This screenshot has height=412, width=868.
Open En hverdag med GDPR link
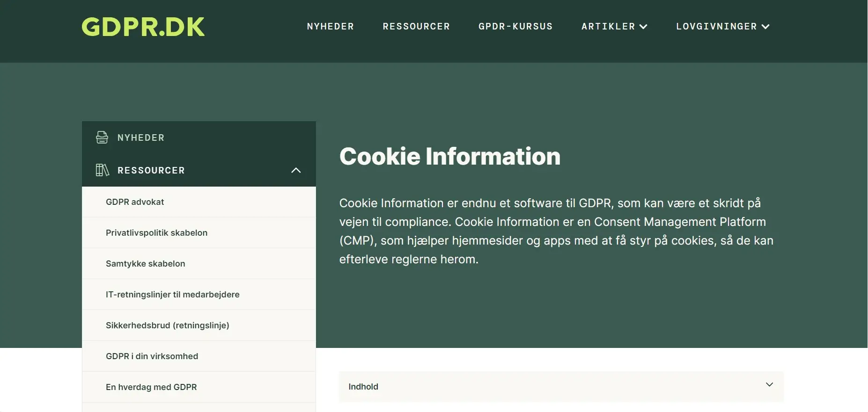click(151, 387)
